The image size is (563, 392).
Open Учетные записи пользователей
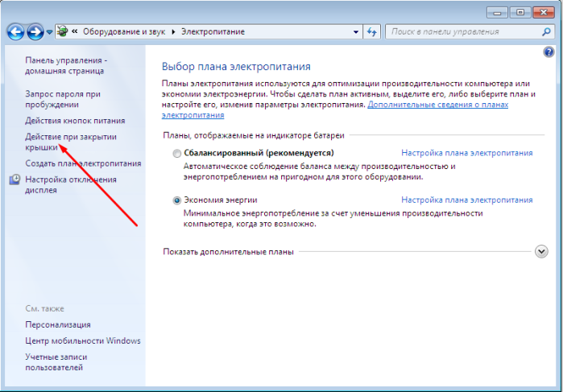[x=56, y=362]
